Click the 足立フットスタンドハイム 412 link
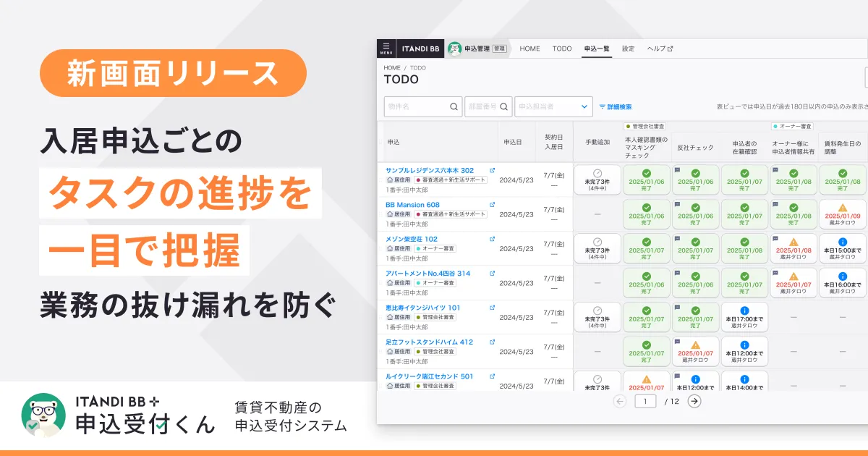Image resolution: width=868 pixels, height=456 pixels. pos(430,342)
